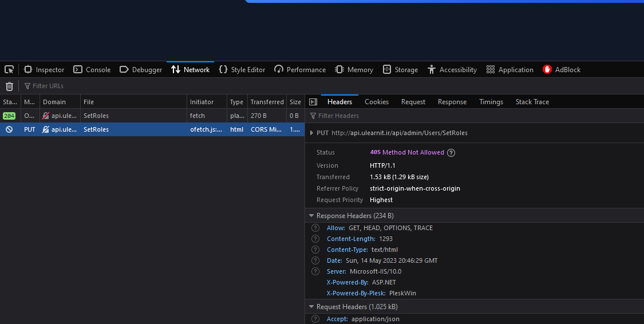Click the blocked status icon in PUT row
The image size is (644, 324).
coord(9,129)
